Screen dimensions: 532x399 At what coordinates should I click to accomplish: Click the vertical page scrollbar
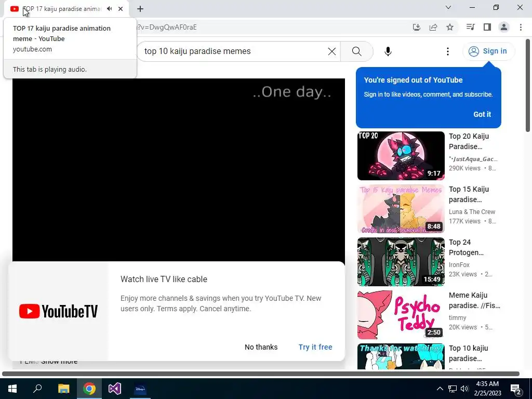(528, 86)
